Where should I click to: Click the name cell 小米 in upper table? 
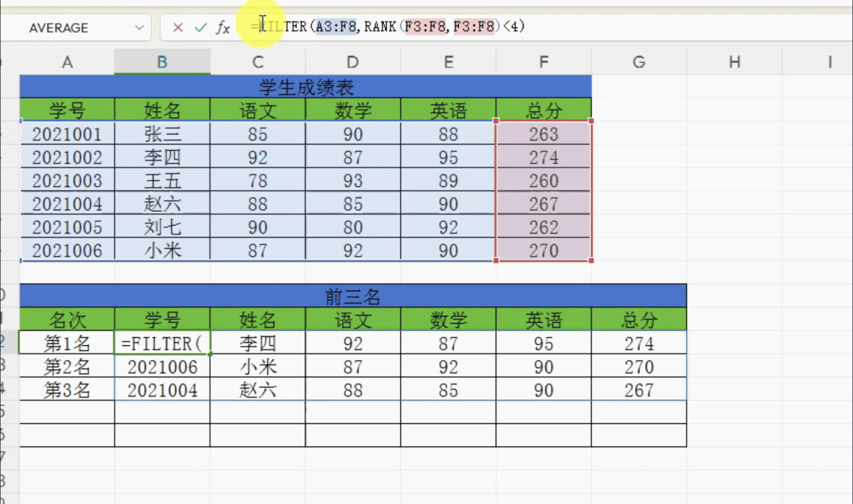click(x=162, y=250)
